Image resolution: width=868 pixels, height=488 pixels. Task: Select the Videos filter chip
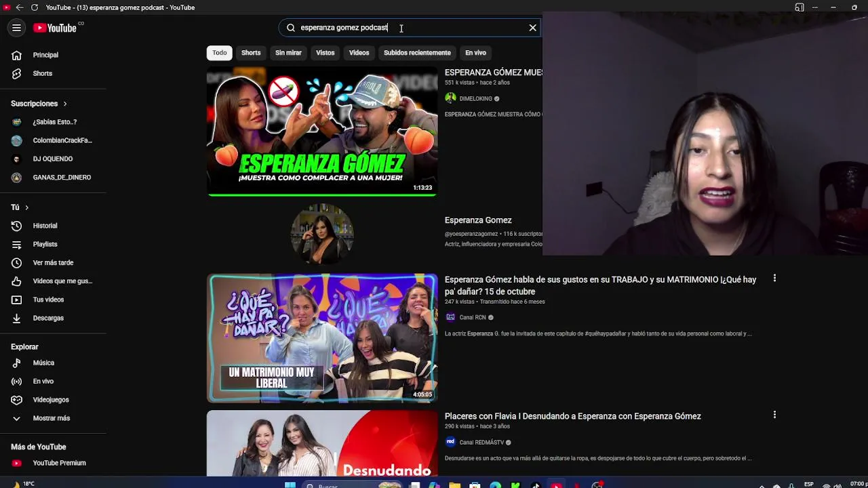pos(359,53)
